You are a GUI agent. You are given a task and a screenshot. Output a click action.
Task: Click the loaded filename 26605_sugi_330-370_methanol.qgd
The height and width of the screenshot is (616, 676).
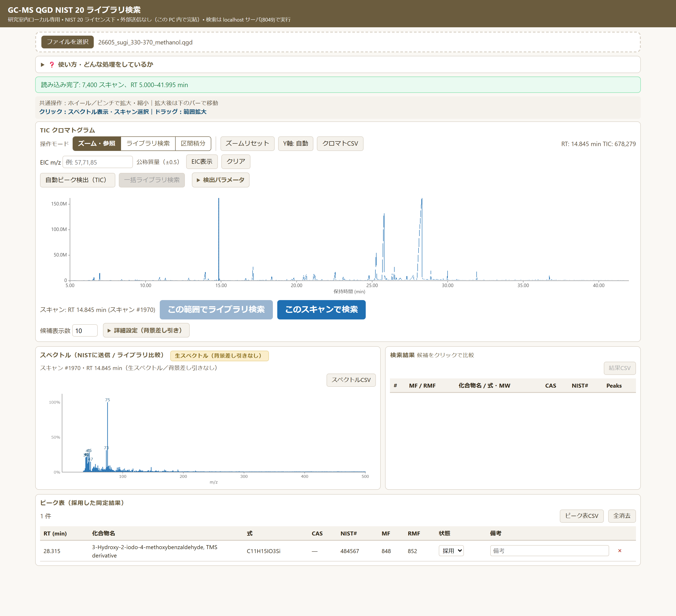point(145,42)
